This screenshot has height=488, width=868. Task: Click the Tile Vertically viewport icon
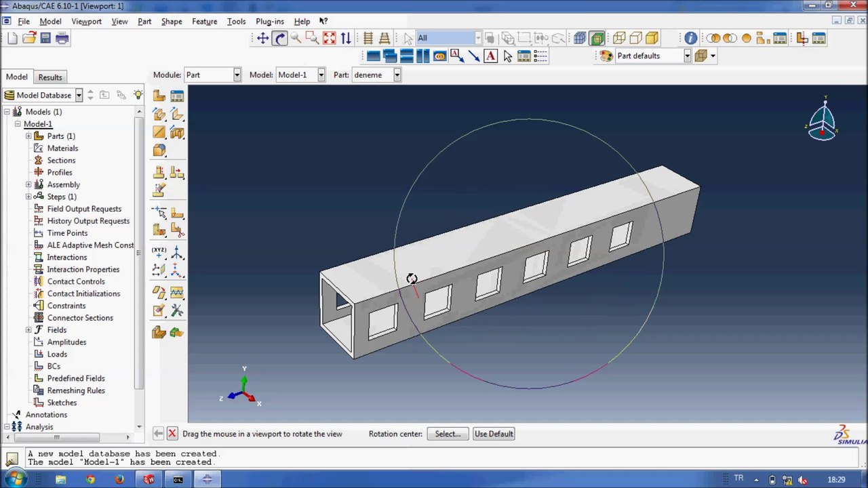click(x=423, y=56)
